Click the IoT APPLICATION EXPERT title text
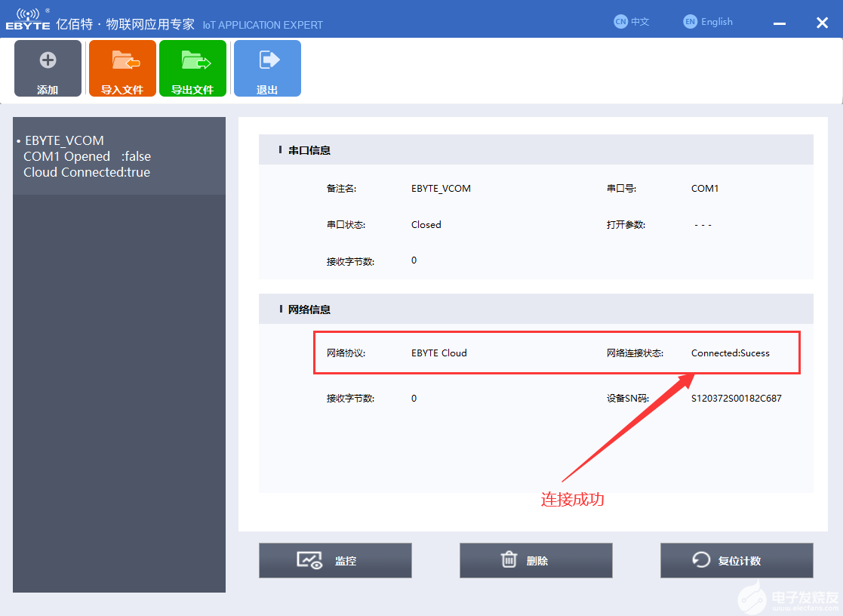The height and width of the screenshot is (616, 843). click(263, 25)
